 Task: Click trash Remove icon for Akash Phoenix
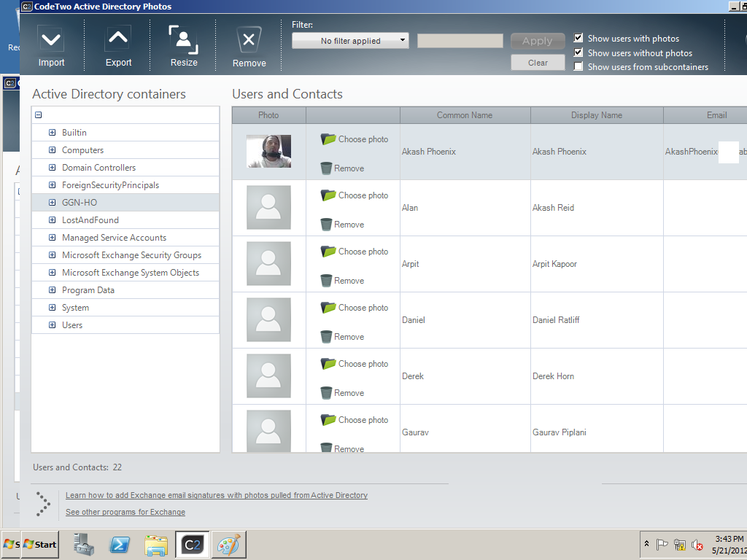tap(326, 168)
